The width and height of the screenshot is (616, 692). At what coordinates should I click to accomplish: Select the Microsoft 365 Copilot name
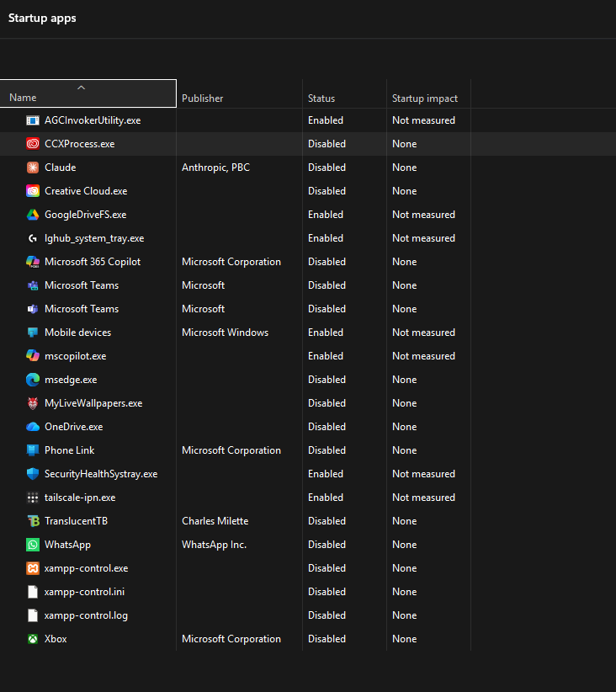tap(93, 262)
